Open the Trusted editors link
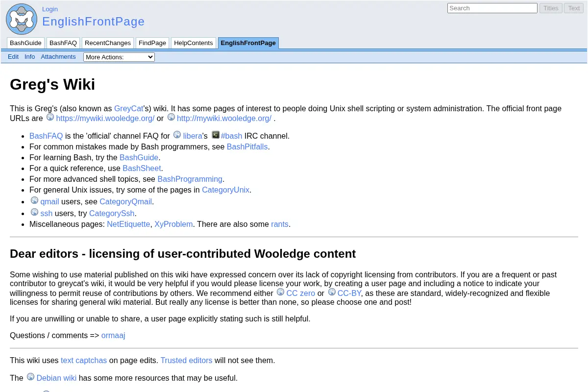This screenshot has width=588, height=392. click(x=186, y=361)
